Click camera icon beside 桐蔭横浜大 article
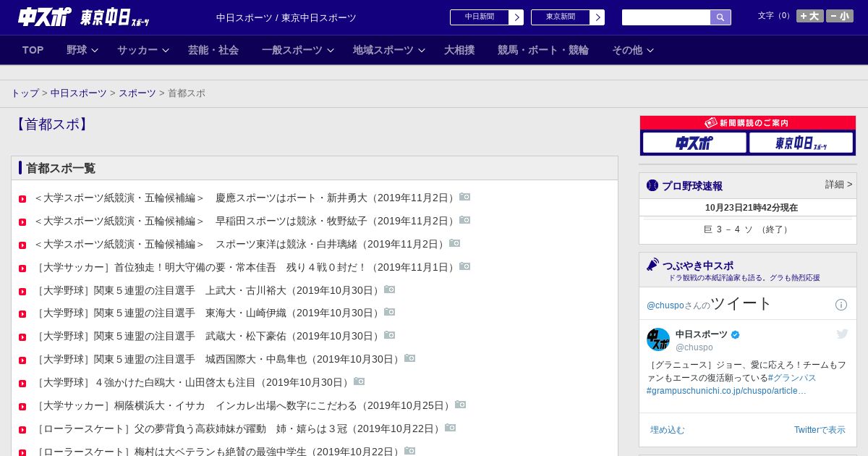Image resolution: width=868 pixels, height=456 pixels. click(x=461, y=405)
